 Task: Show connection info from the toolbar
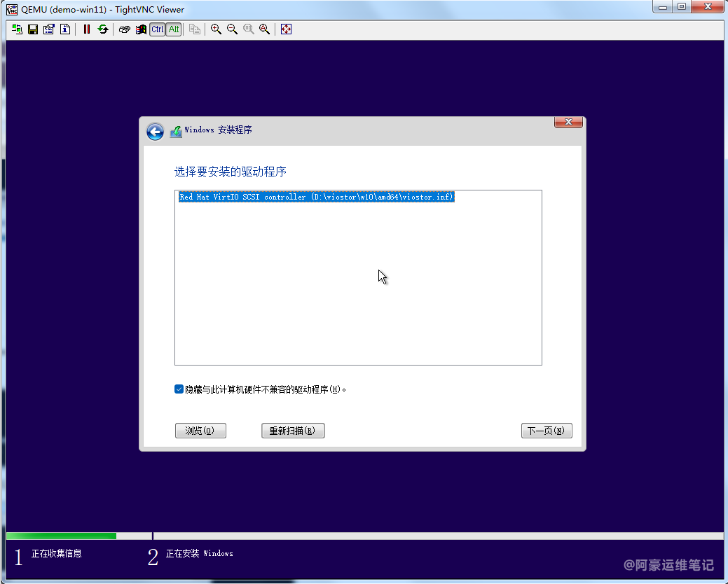point(65,29)
